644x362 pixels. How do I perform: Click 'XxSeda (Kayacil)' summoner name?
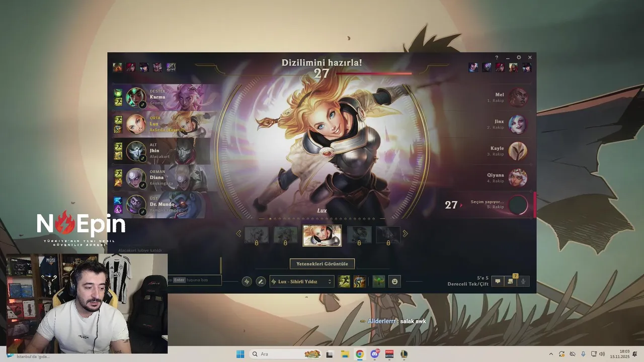(167, 130)
